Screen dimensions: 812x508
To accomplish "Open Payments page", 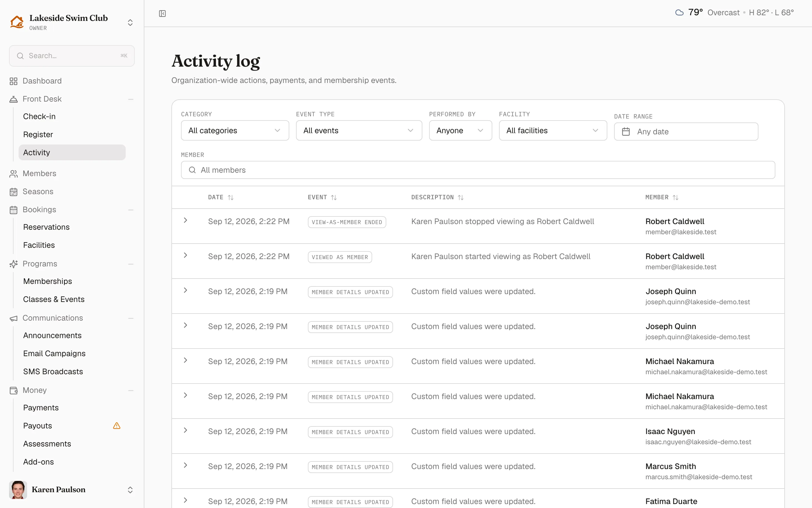I will coord(41,408).
